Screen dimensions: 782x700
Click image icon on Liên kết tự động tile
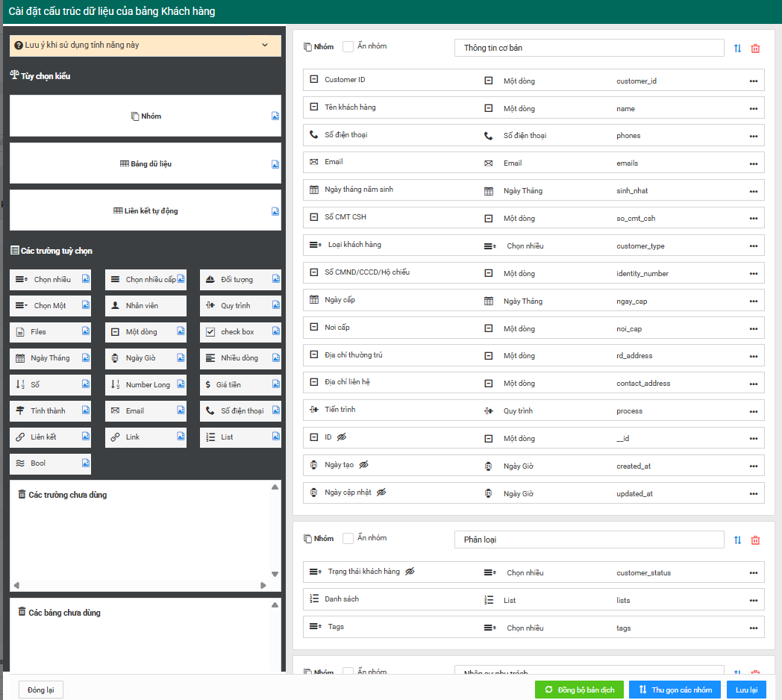[x=275, y=211]
